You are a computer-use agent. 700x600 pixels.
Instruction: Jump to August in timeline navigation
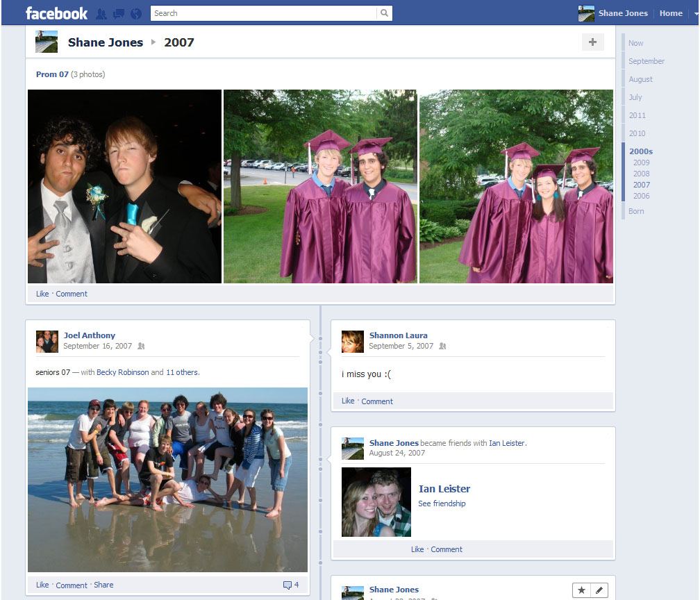pyautogui.click(x=640, y=79)
